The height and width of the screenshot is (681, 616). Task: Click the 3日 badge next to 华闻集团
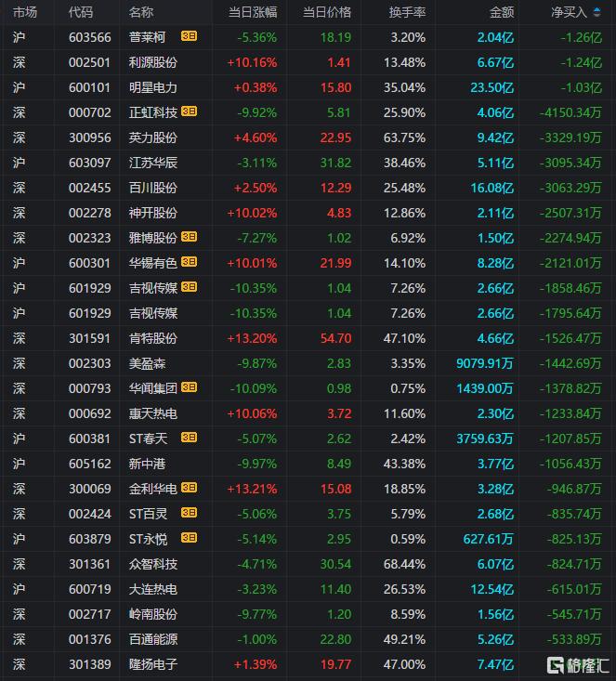[x=189, y=387]
